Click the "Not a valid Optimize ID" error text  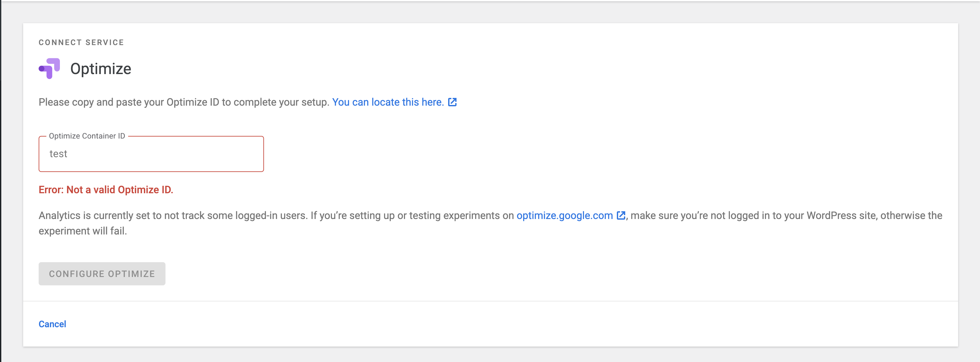pyautogui.click(x=107, y=190)
